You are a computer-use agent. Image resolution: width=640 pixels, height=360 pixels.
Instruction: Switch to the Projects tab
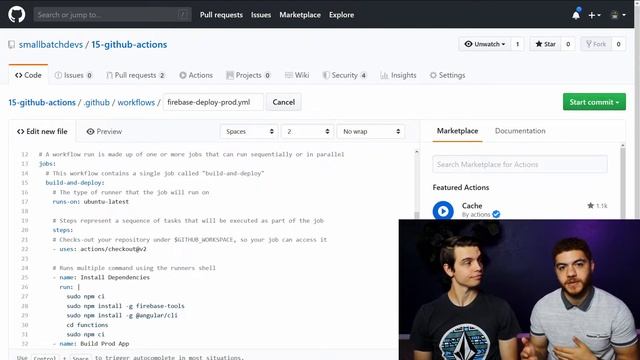(248, 75)
